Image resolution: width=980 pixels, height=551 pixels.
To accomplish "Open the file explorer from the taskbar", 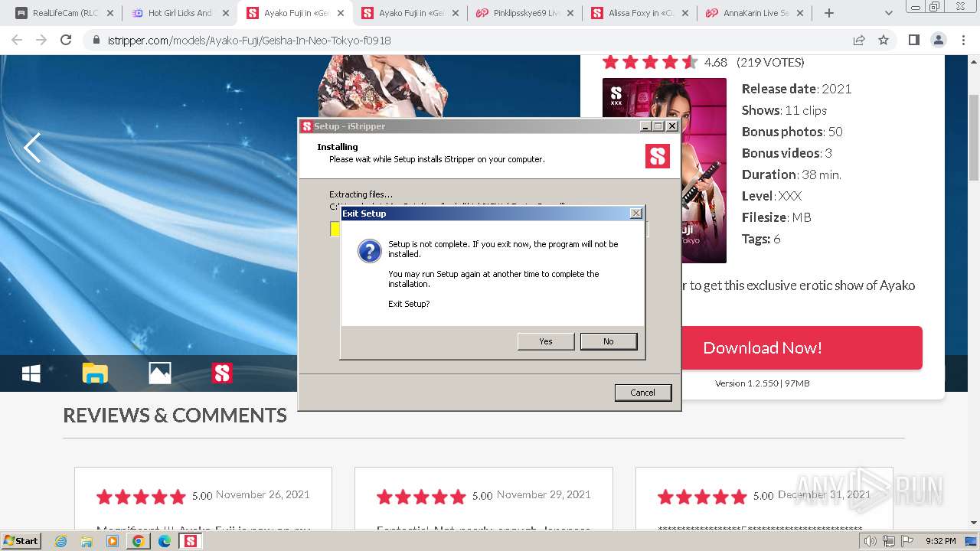I will [x=87, y=541].
